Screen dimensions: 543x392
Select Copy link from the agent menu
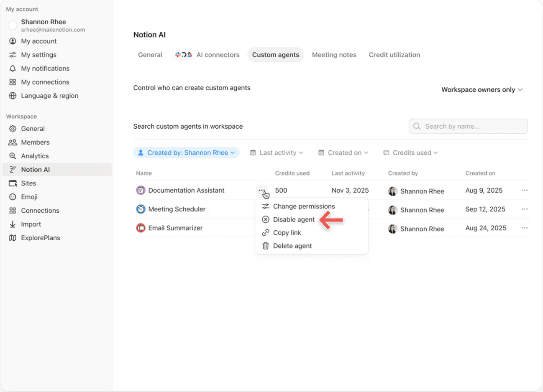pyautogui.click(x=287, y=232)
